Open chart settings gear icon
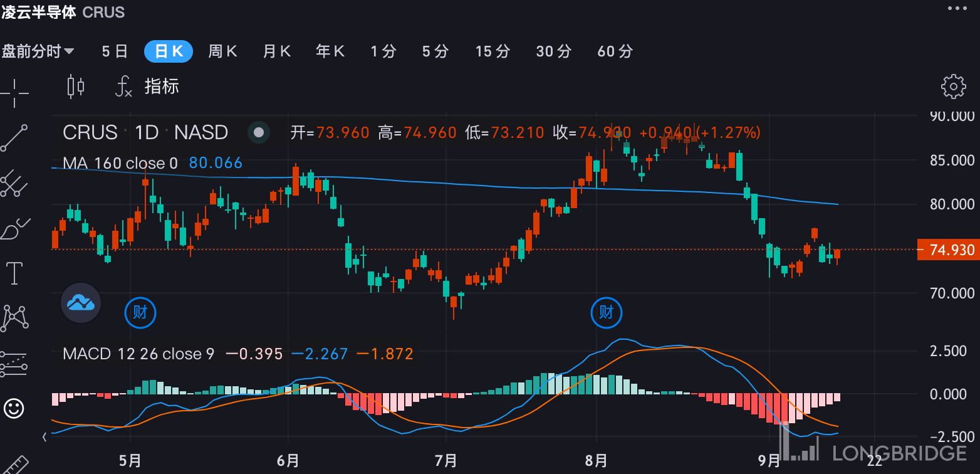 pos(953,87)
